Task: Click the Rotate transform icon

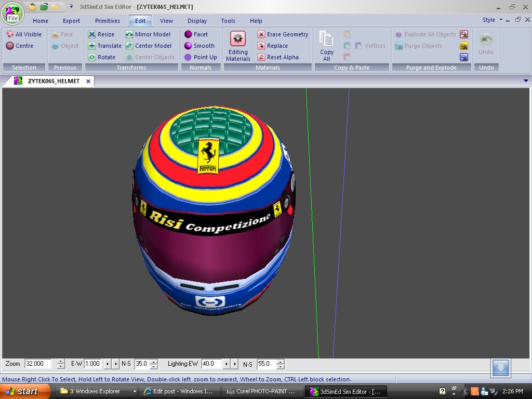Action: point(92,57)
